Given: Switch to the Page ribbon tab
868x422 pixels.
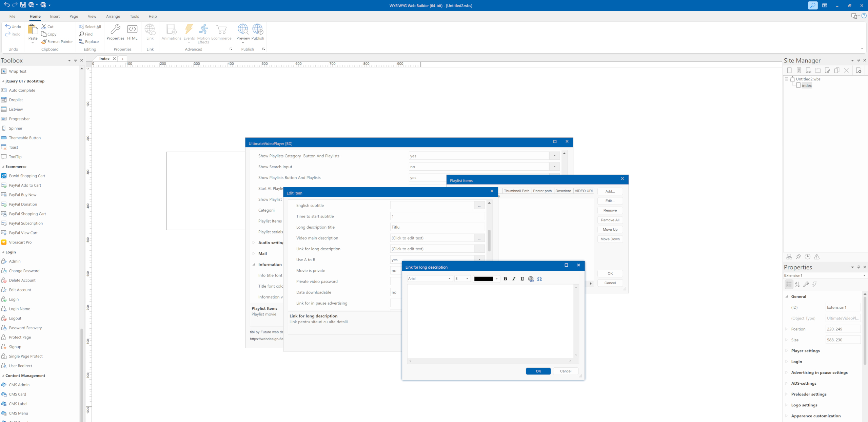Looking at the screenshot, I should pyautogui.click(x=74, y=16).
